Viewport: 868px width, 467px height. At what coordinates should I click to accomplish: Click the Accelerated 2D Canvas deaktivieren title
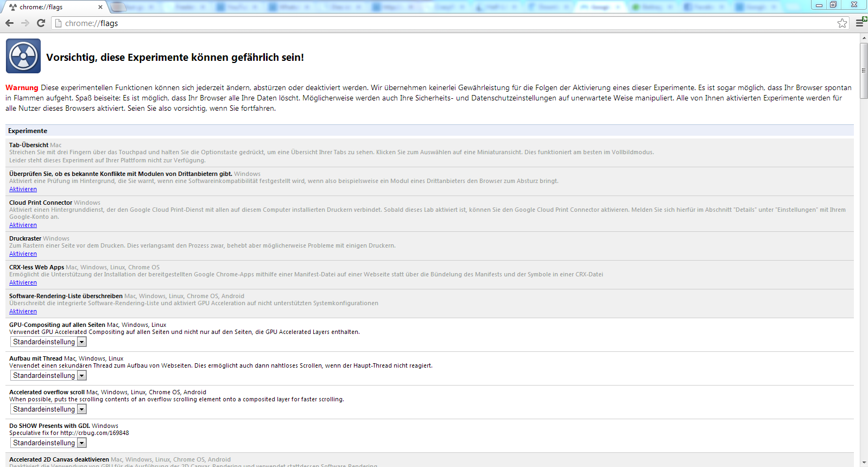pyautogui.click(x=59, y=459)
